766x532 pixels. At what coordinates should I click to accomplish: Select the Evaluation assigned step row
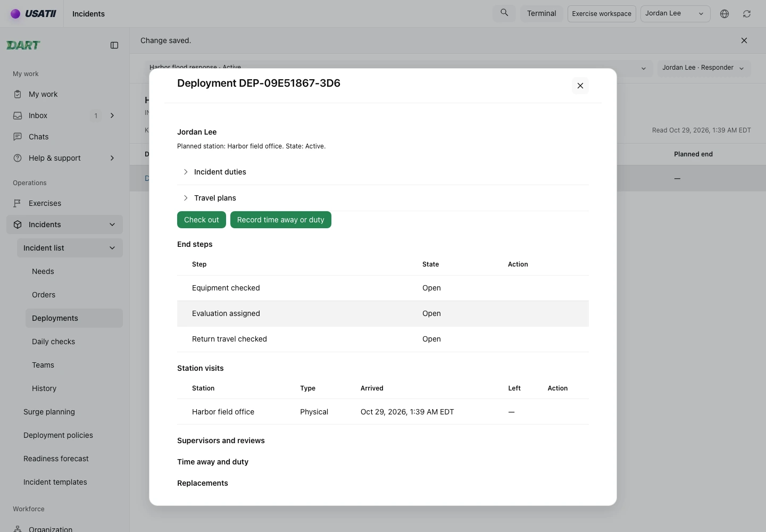point(383,313)
